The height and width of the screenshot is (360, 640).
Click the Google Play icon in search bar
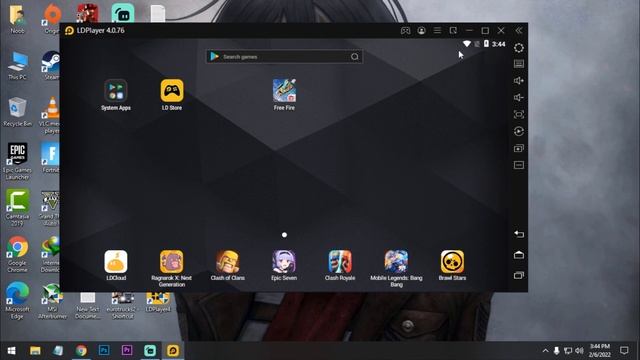tap(214, 57)
